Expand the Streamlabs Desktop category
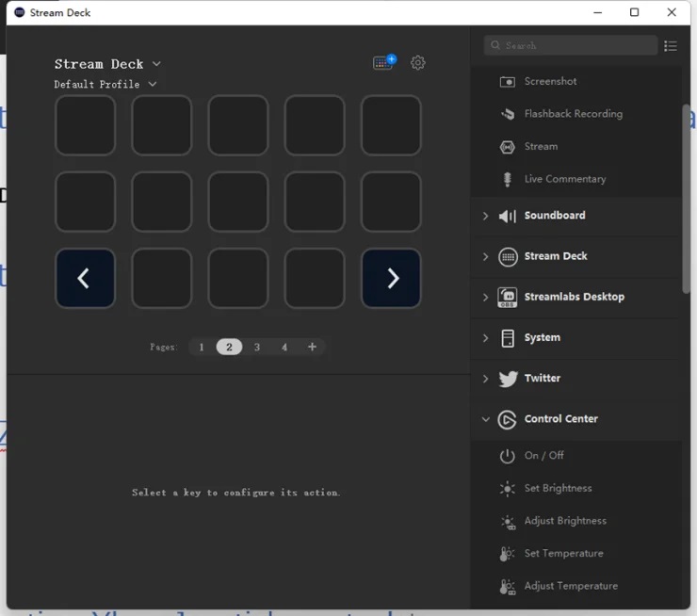The height and width of the screenshot is (616, 697). tap(485, 298)
